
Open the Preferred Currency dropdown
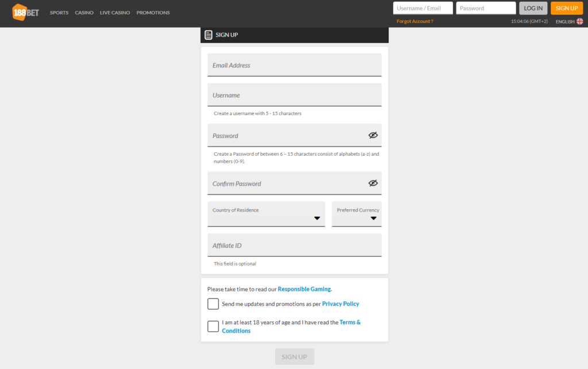coord(357,214)
